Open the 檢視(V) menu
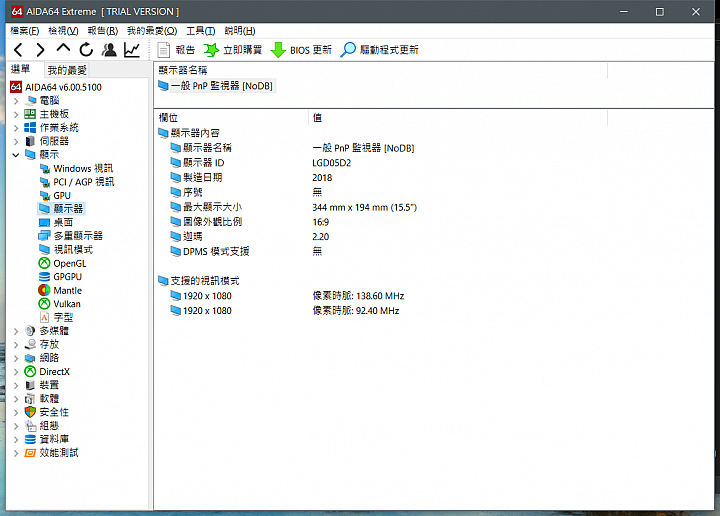720x516 pixels. pyautogui.click(x=63, y=31)
